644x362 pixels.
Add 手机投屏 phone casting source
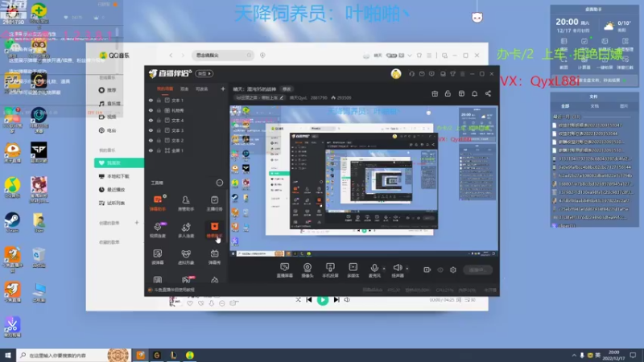330,270
